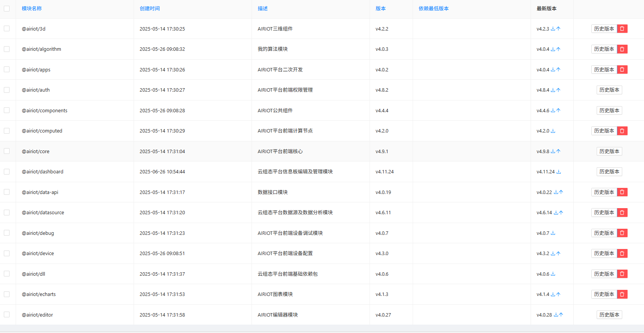Download @airiot/dll v4.0.6
This screenshot has height=333, width=644.
553,274
